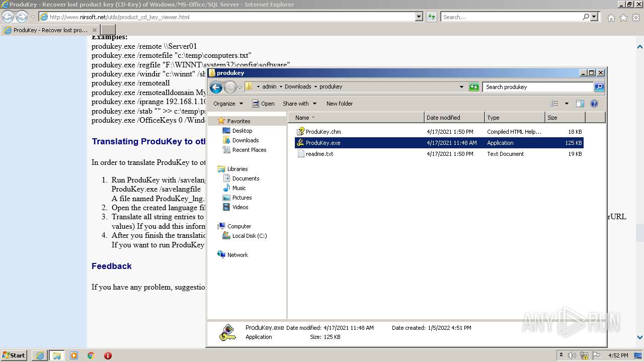
Task: Open IE Favorites star icon
Action: tap(623, 18)
